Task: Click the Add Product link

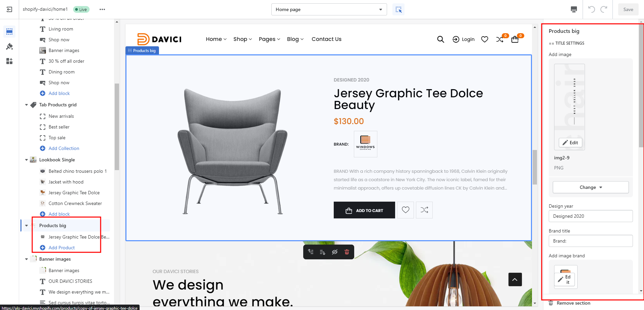Action: 61,248
